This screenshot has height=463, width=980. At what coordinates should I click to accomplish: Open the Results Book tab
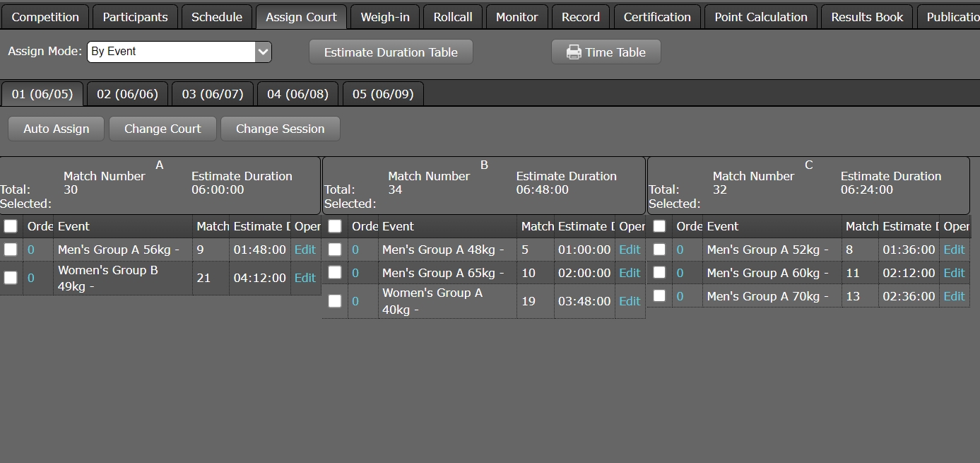click(x=867, y=17)
